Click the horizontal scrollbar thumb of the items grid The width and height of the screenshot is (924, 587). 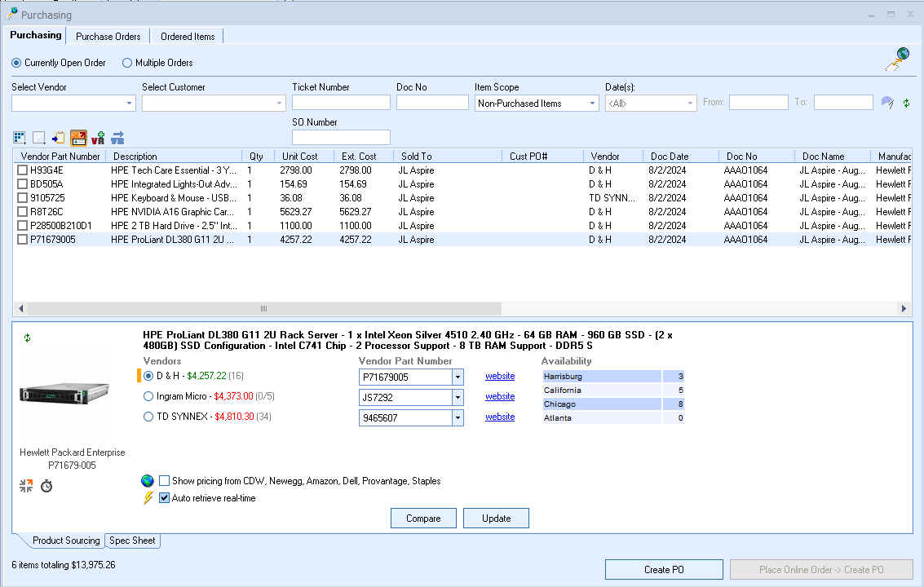pyautogui.click(x=263, y=309)
